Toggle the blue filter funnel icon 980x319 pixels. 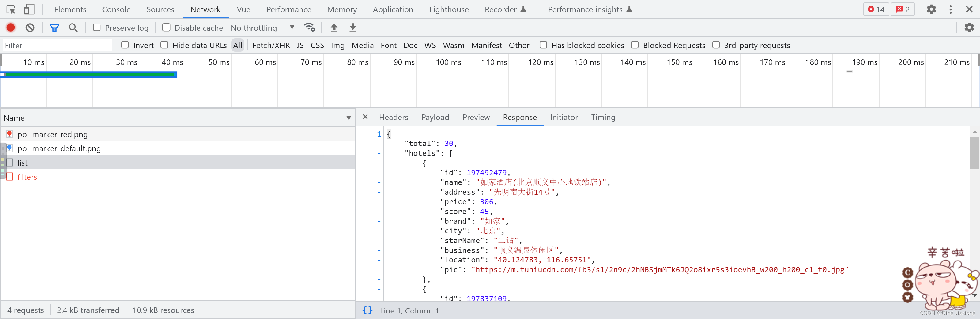[55, 27]
